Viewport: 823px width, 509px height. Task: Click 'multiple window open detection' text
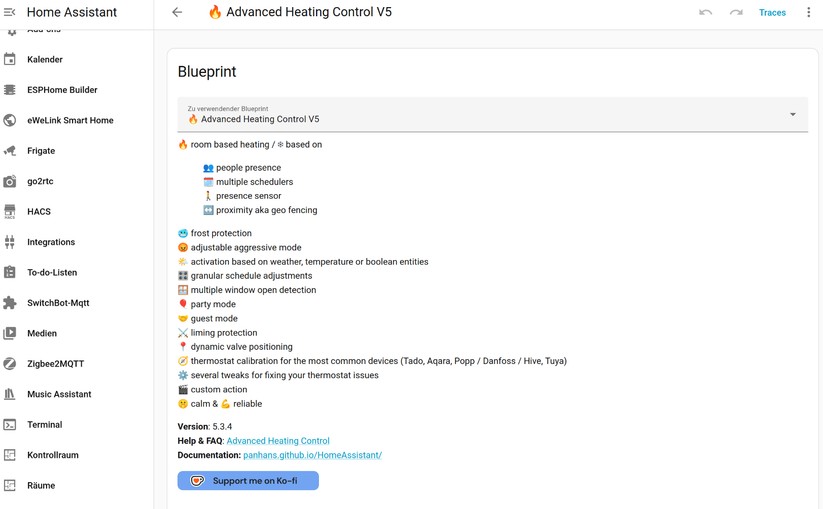click(x=254, y=290)
